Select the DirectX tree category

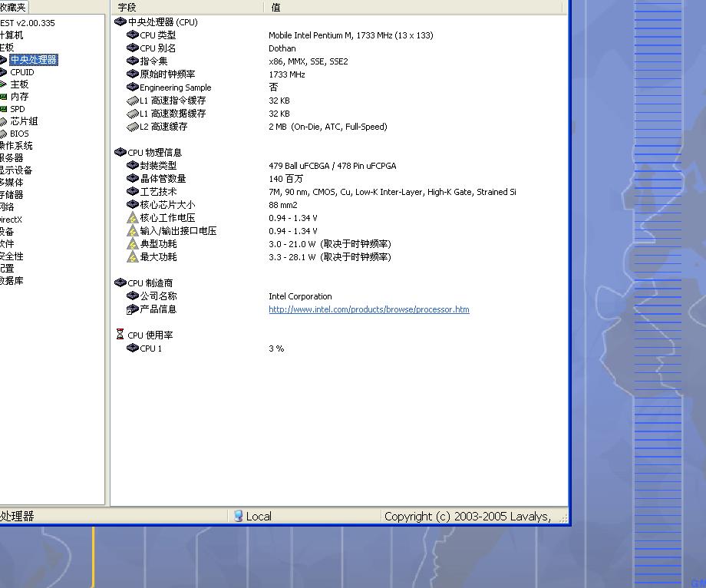(12, 220)
